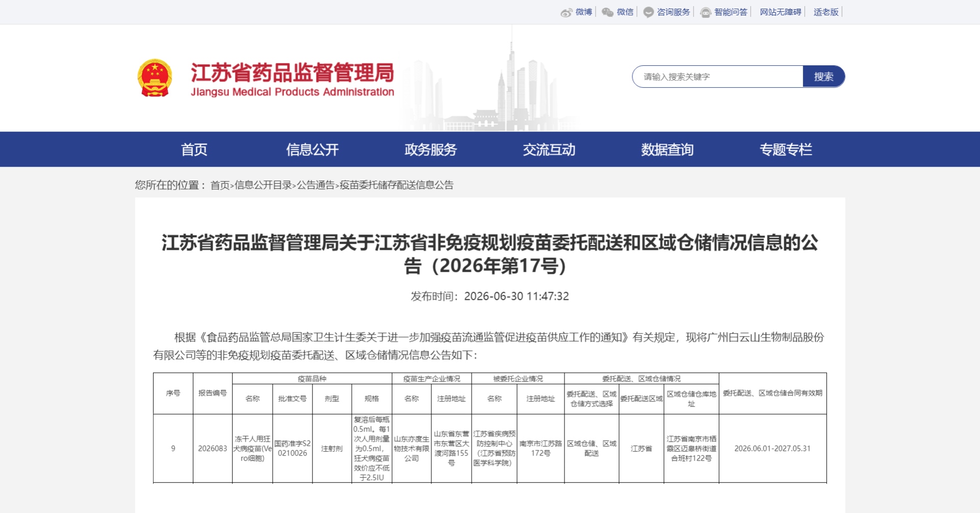The image size is (980, 513).
Task: Click the 剂型 column header
Action: click(332, 399)
